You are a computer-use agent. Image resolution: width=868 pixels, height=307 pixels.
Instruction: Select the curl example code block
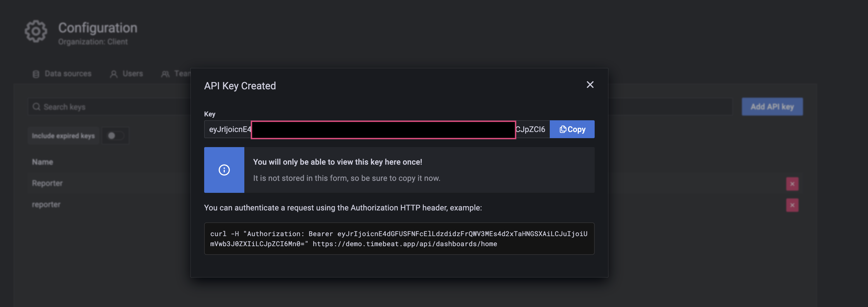point(399,238)
